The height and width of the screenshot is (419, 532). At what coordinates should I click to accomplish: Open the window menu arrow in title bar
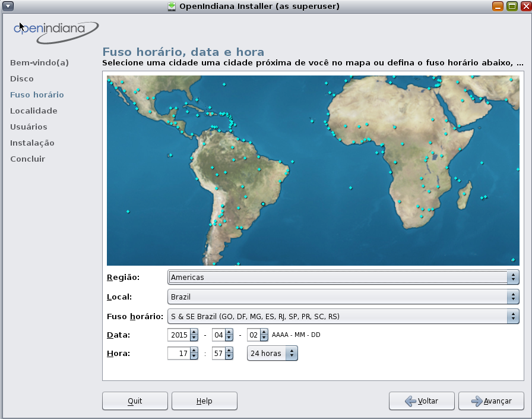8,6
